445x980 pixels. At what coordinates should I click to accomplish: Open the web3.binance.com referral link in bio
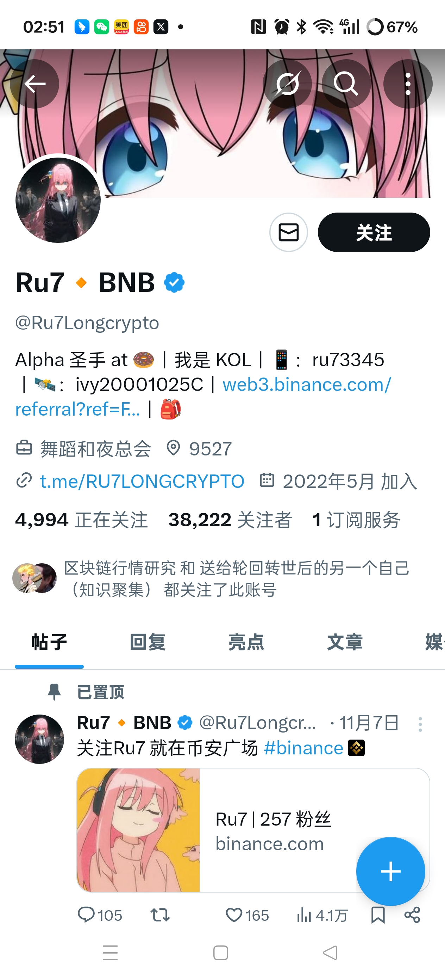click(x=203, y=397)
